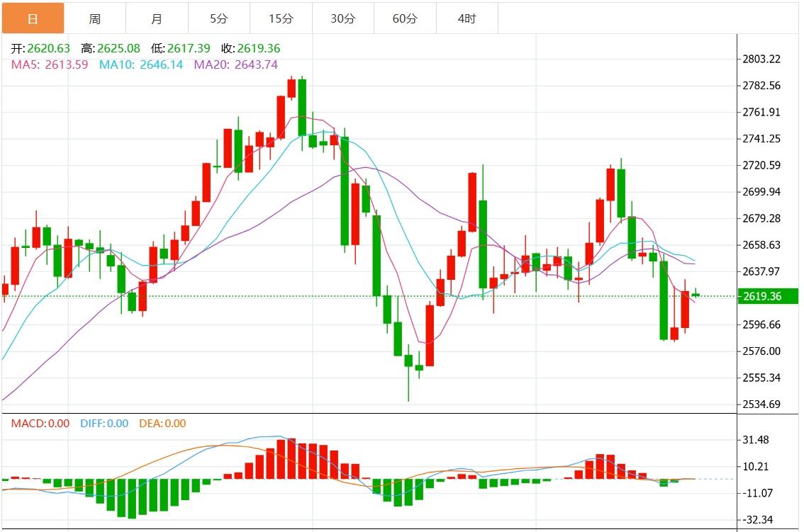Select the DEA indicator label
This screenshot has width=804, height=532.
[162, 424]
